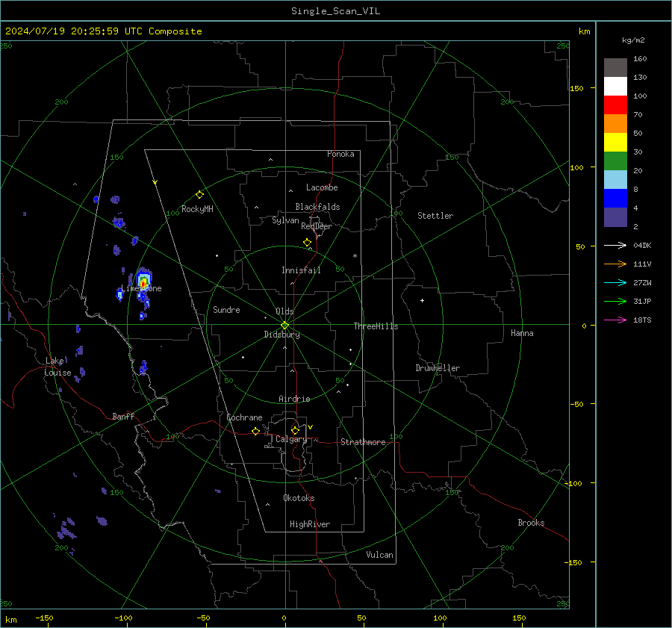Pick the light blue 8-20 legend color
Screen dimensions: 672x628
[615, 180]
